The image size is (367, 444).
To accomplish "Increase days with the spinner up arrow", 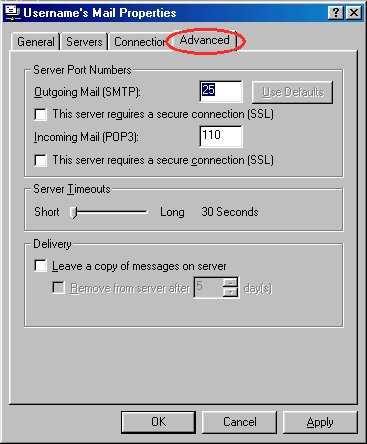I will 230,283.
